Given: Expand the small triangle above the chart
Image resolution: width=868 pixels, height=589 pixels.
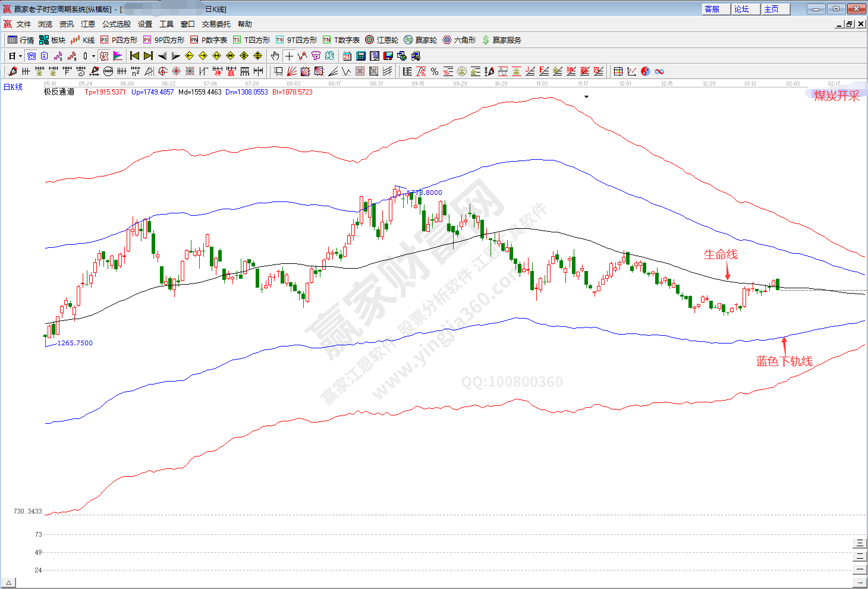Looking at the screenshot, I should click(x=586, y=97).
